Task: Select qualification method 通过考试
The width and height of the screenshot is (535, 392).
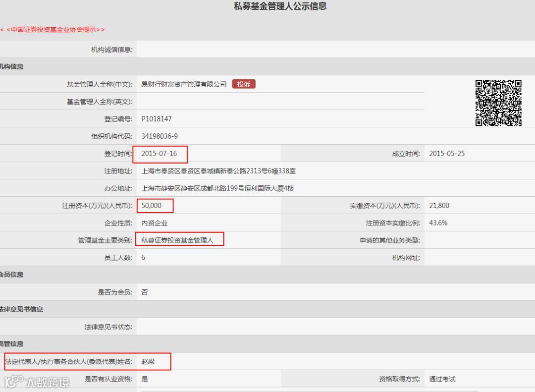Action: pyautogui.click(x=442, y=379)
